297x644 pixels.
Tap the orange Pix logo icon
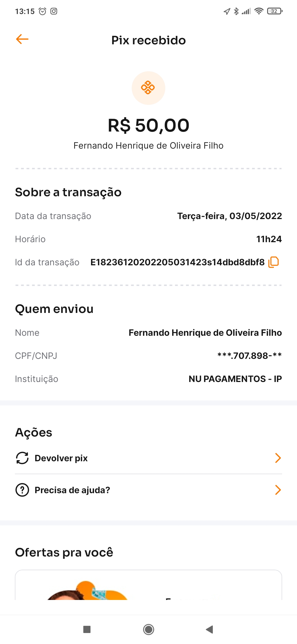point(148,88)
